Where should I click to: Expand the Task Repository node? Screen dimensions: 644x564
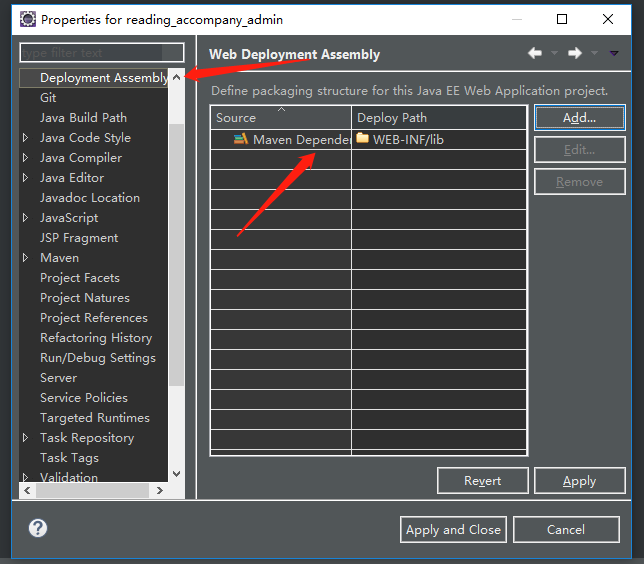coord(25,437)
